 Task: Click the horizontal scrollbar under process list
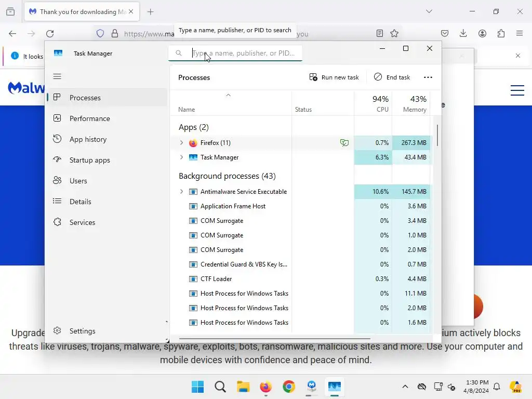[274, 338]
